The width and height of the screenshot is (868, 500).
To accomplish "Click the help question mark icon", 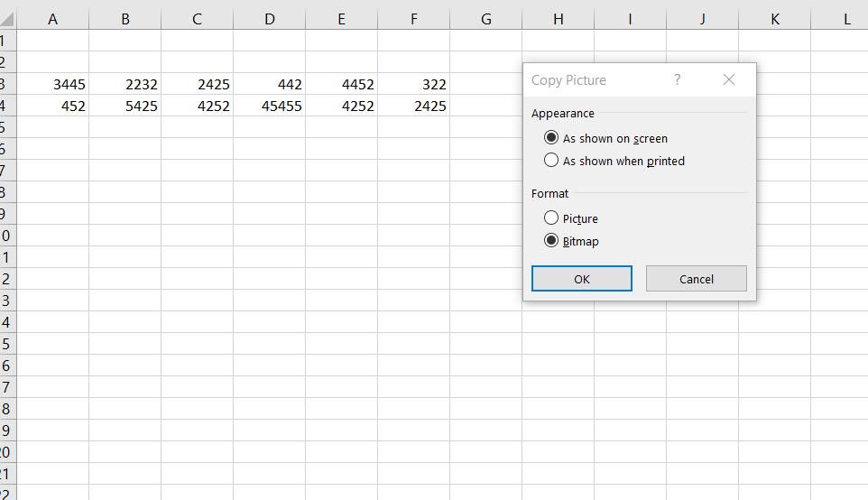I will [677, 79].
